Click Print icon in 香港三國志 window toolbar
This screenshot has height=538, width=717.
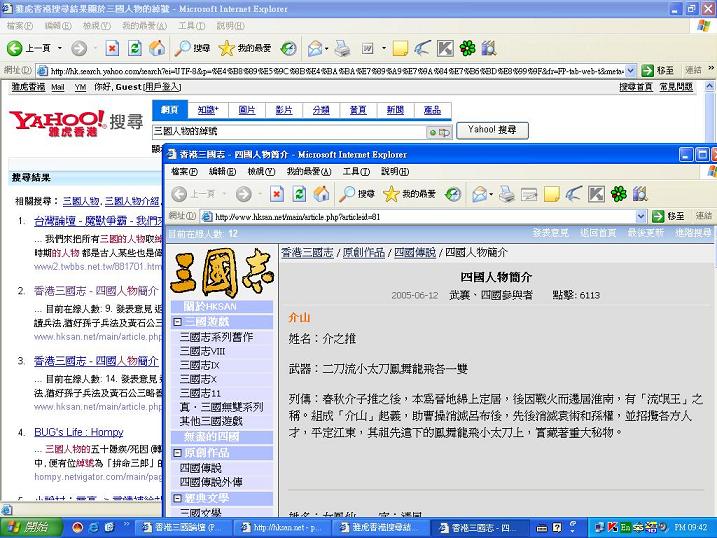coord(507,194)
